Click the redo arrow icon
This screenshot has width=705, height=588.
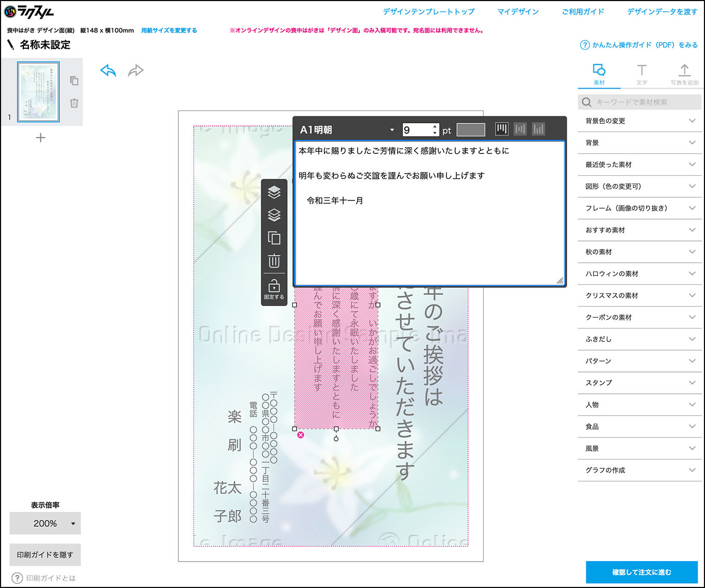pyautogui.click(x=136, y=70)
